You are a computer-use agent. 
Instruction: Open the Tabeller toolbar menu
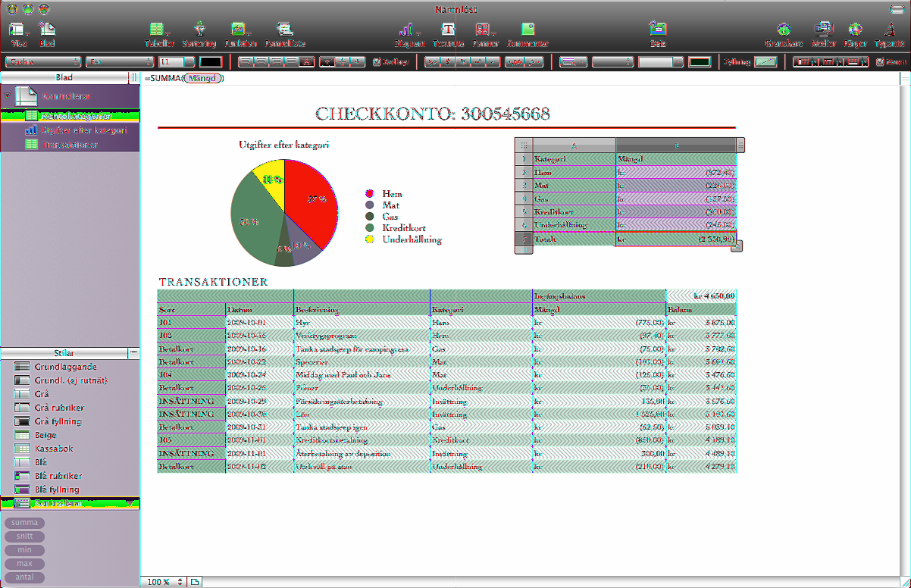(x=160, y=35)
